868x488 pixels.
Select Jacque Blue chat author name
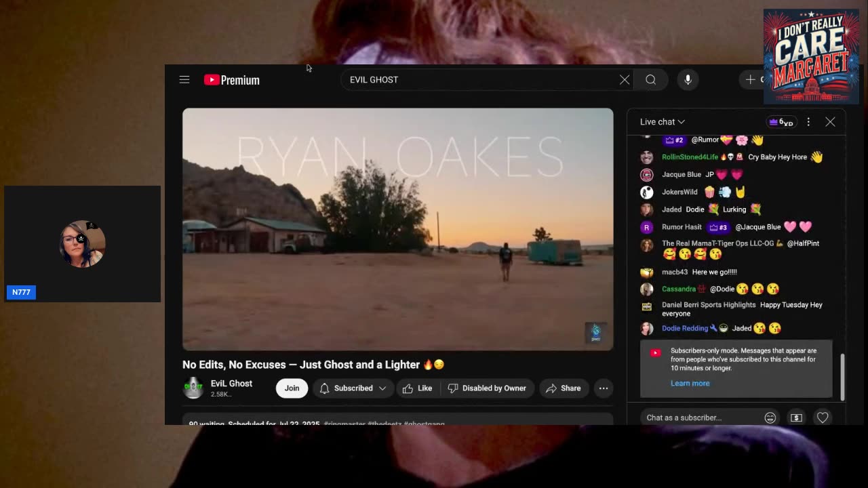pos(681,175)
